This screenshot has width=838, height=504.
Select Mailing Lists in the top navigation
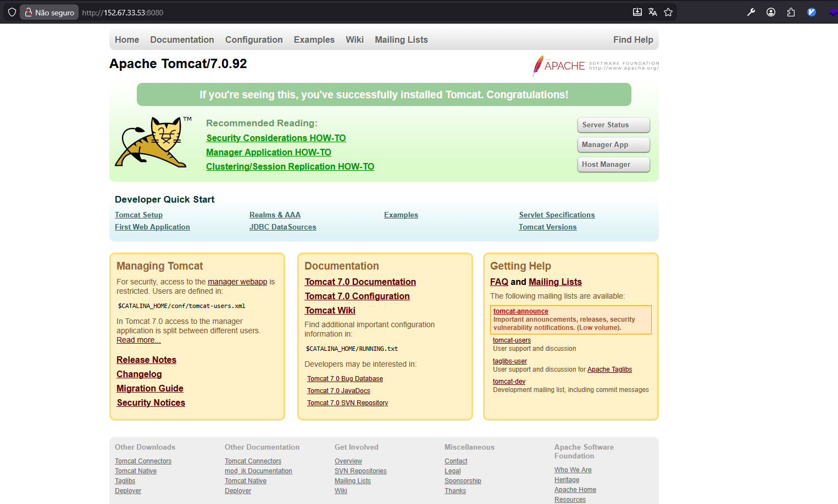pos(401,40)
